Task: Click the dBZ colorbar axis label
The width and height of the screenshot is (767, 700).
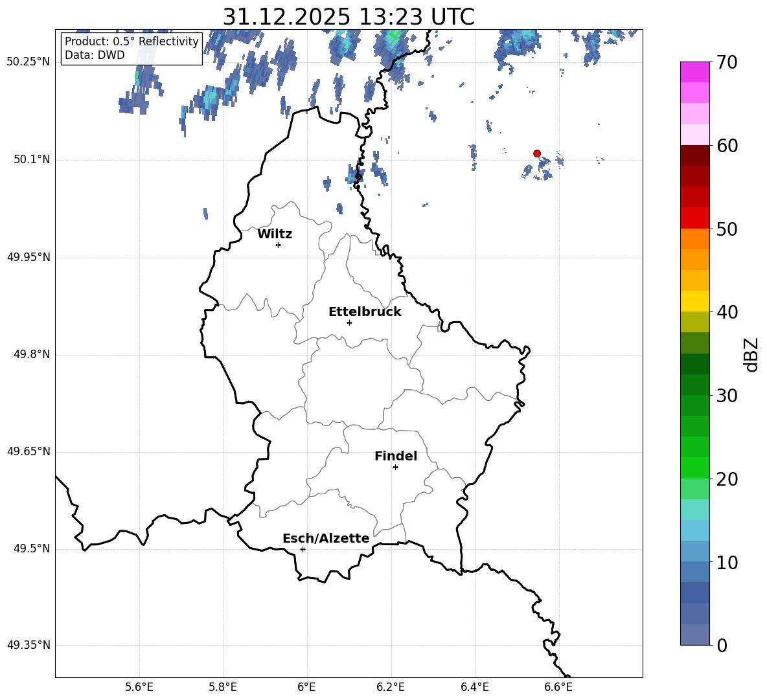Action: click(751, 355)
